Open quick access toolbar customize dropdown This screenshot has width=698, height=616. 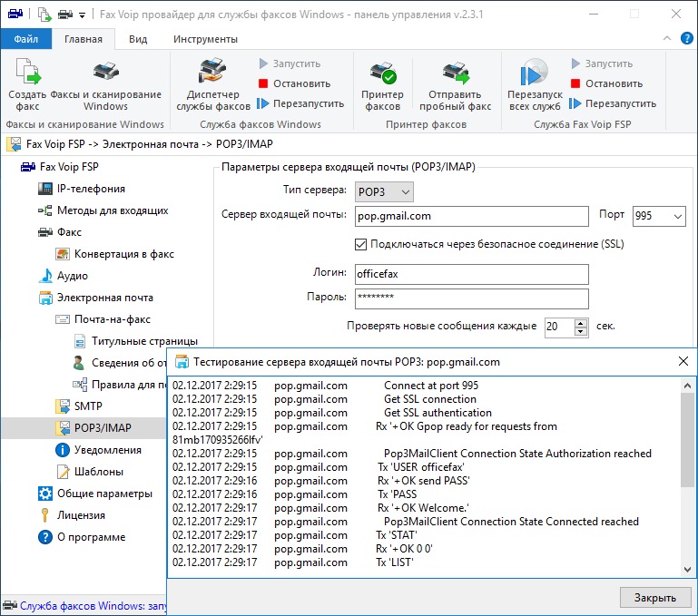click(82, 15)
